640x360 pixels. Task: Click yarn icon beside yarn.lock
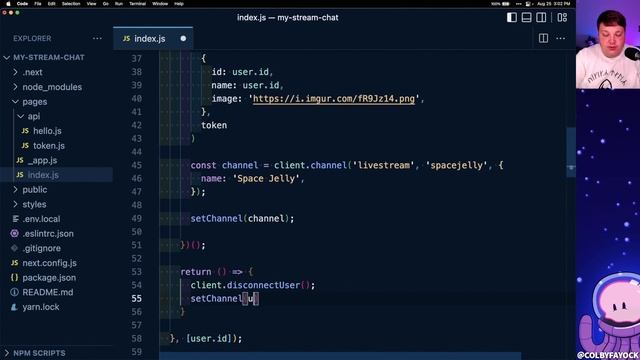point(15,307)
